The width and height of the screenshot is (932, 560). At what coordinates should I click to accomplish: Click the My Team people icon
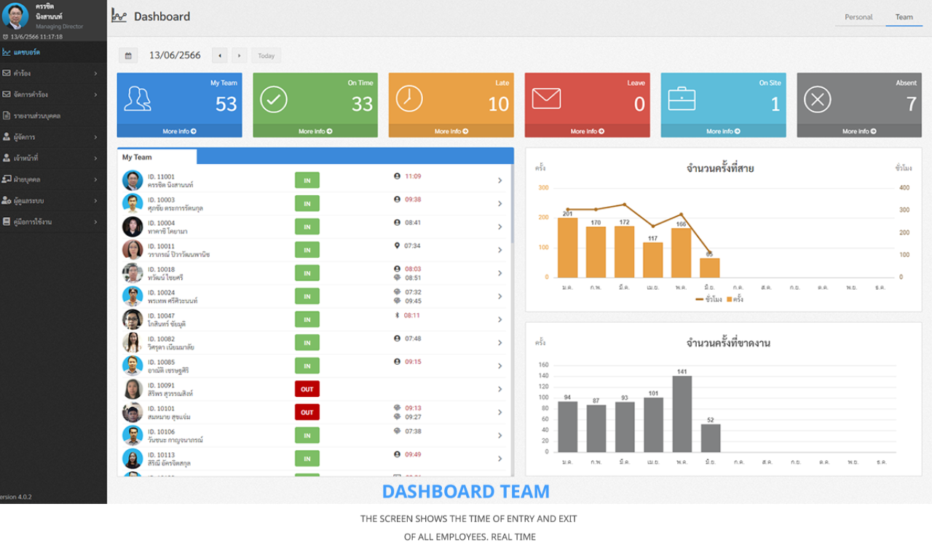[138, 98]
